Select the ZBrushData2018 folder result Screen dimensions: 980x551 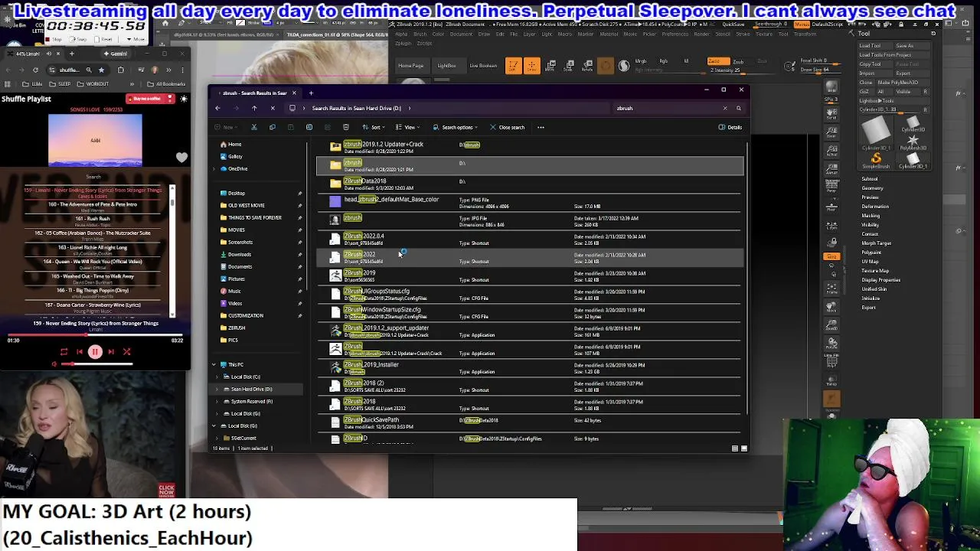(529, 184)
